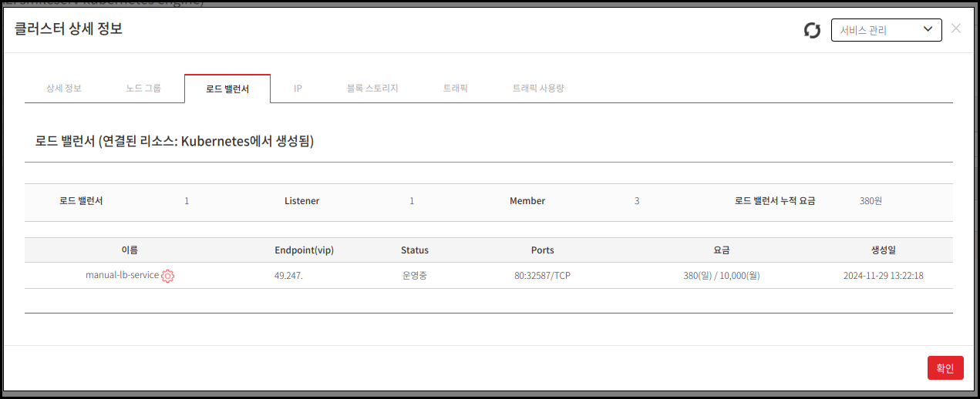Screen dimensions: 980x399
Task: Go to the IP tab
Action: 298,89
